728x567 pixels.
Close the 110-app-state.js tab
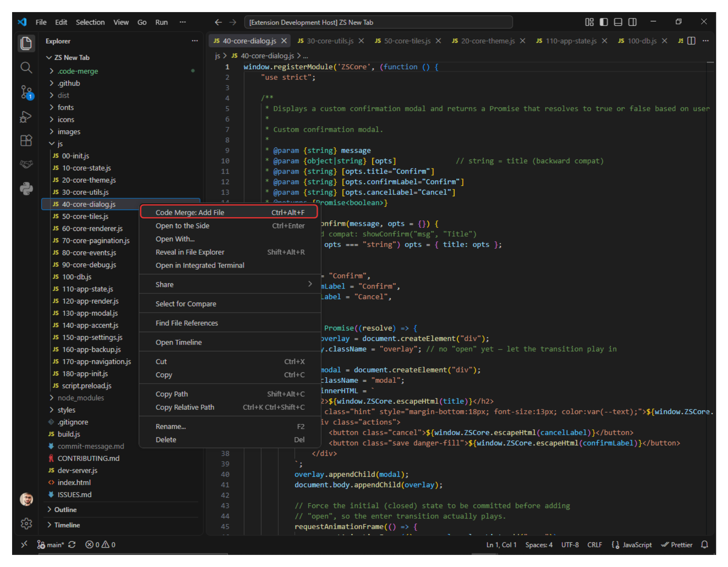tap(605, 41)
